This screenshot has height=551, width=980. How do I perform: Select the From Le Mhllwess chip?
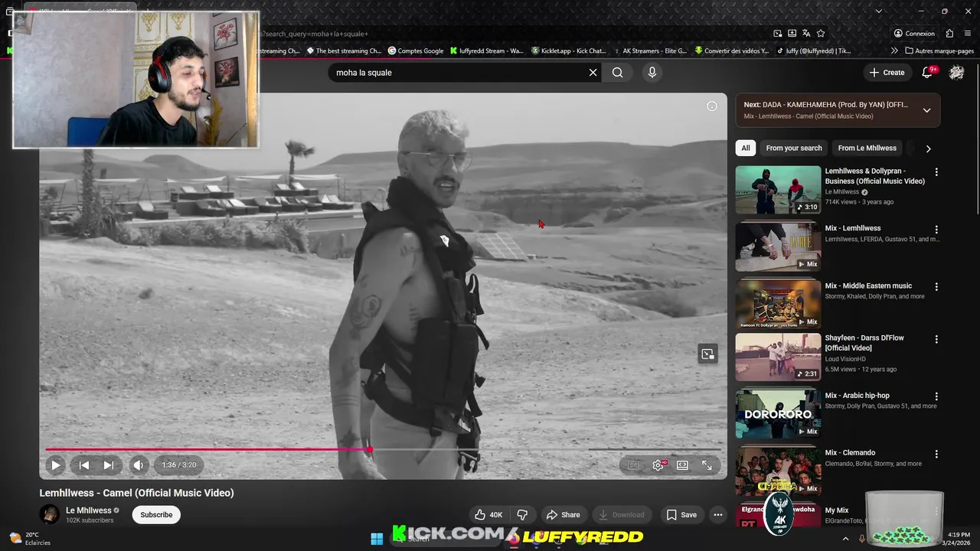(867, 148)
